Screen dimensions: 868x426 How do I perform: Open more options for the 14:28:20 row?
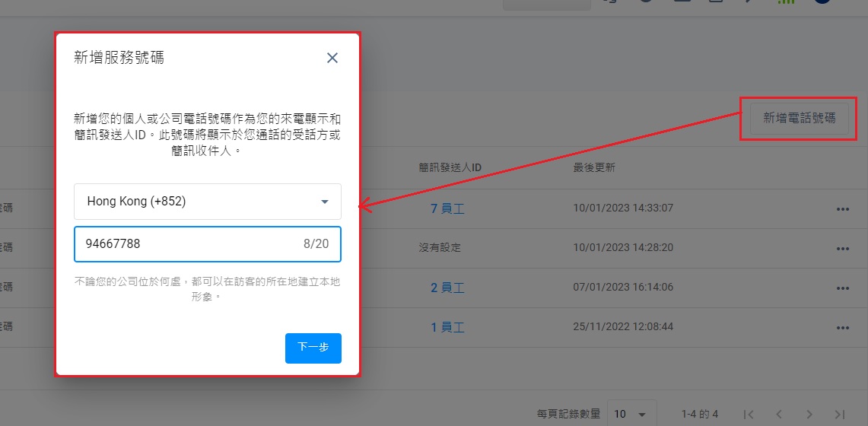843,249
